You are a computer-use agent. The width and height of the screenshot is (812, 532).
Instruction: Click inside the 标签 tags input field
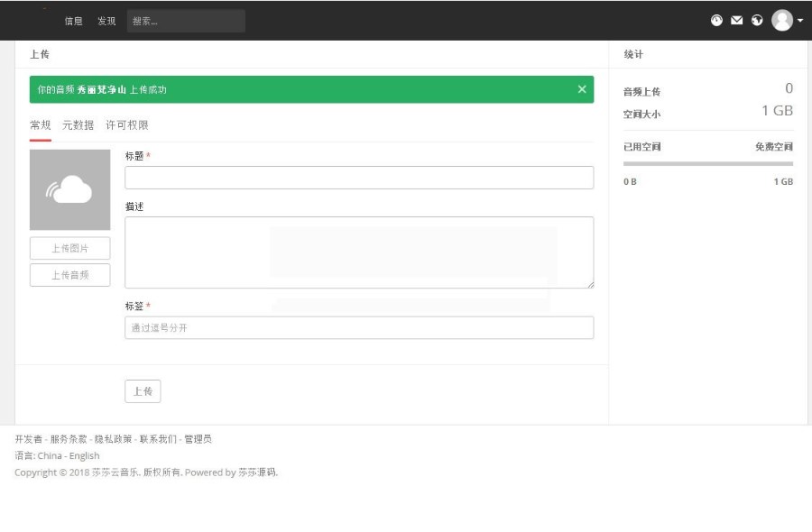[x=359, y=326]
